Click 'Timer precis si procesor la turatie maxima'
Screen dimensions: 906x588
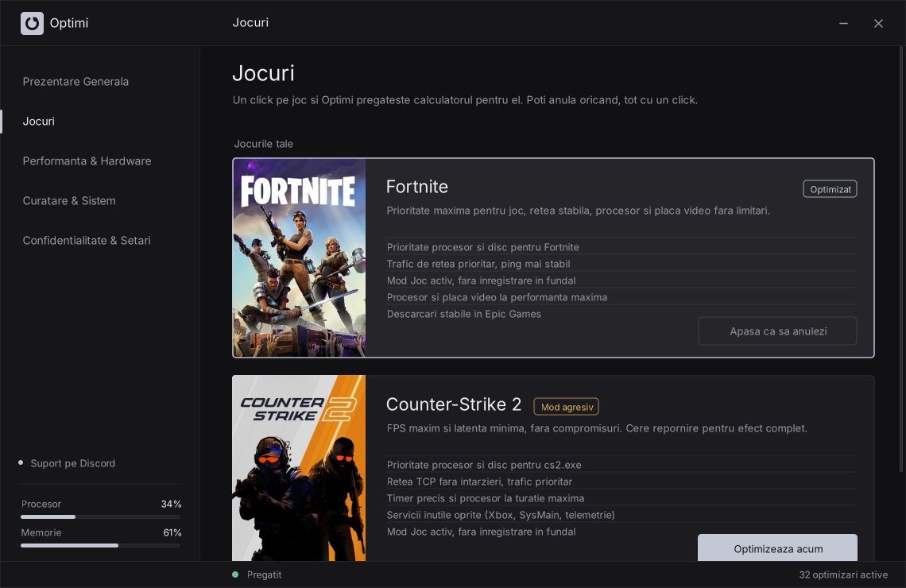pos(486,498)
